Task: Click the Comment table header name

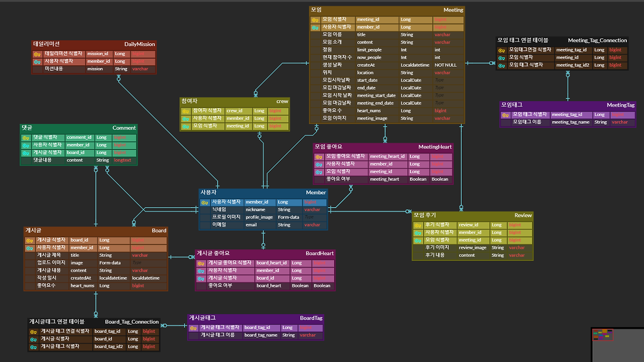Action: pos(124,128)
